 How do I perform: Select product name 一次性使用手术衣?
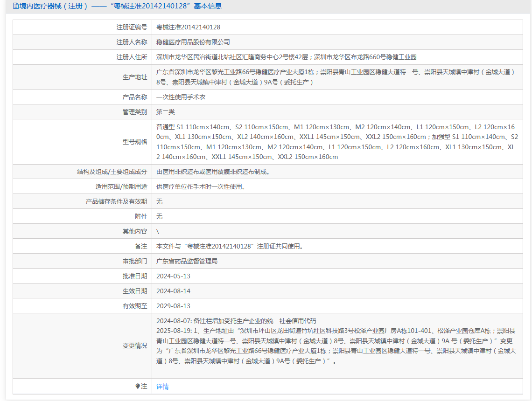181,97
